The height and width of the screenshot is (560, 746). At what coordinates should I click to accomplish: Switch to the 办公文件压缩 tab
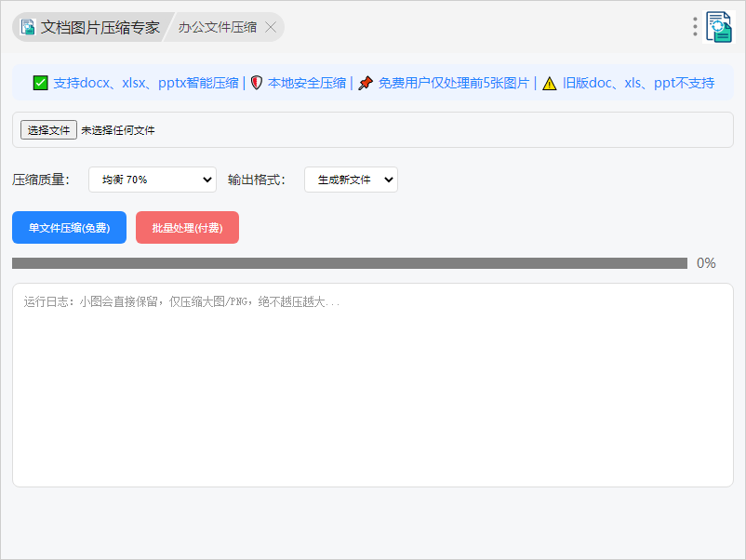point(218,27)
